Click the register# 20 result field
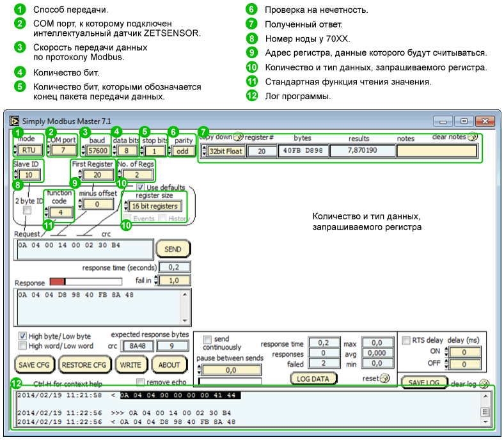This screenshot has height=440, width=504. [262, 151]
